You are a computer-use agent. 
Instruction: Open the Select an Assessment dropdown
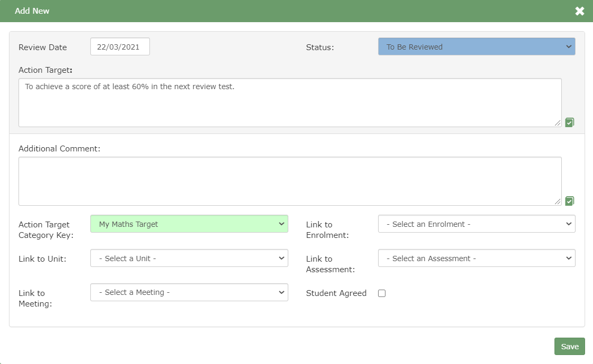pyautogui.click(x=476, y=258)
